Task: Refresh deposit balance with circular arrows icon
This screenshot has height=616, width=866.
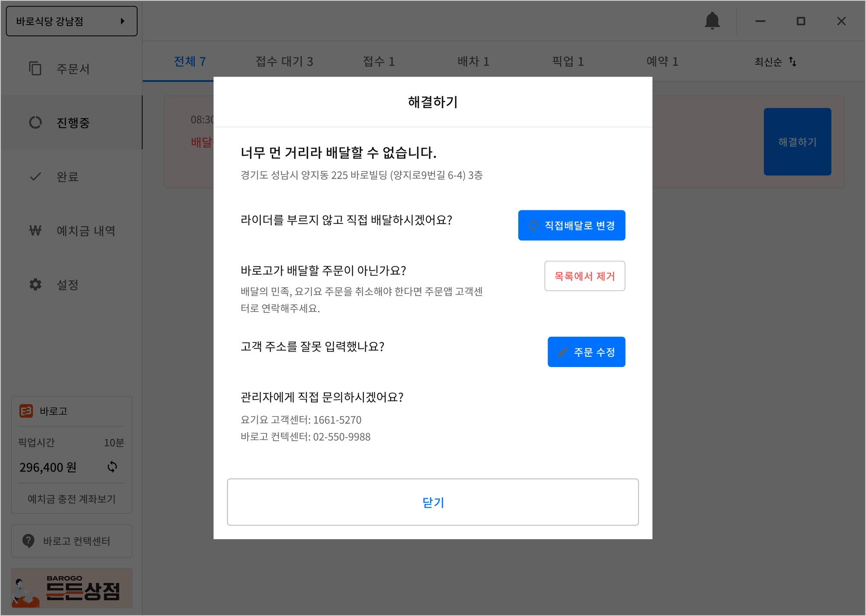Action: tap(112, 467)
